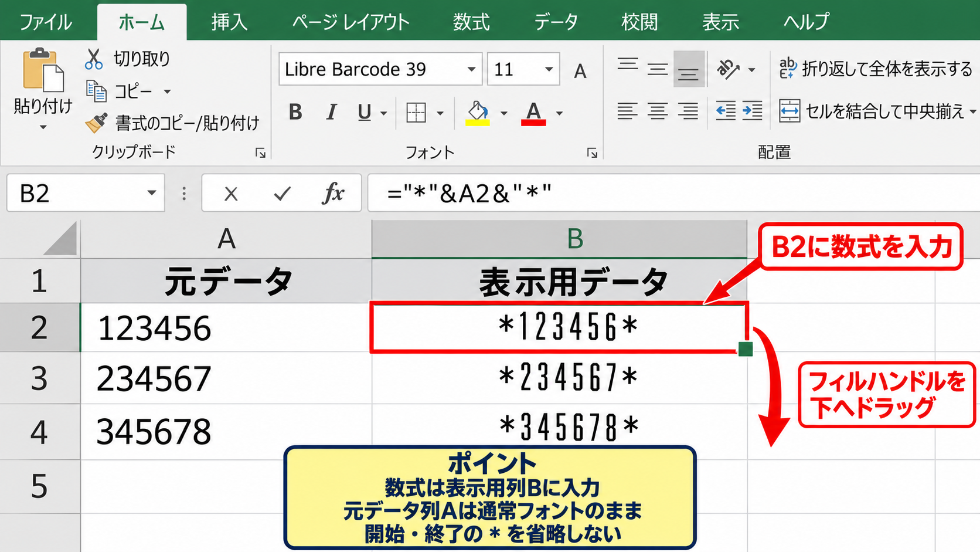
Task: Click the Decrease Indent icon
Action: (726, 110)
